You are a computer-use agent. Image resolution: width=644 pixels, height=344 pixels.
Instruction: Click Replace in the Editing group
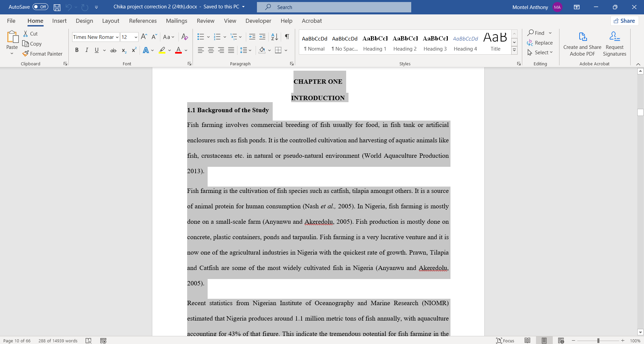click(540, 43)
